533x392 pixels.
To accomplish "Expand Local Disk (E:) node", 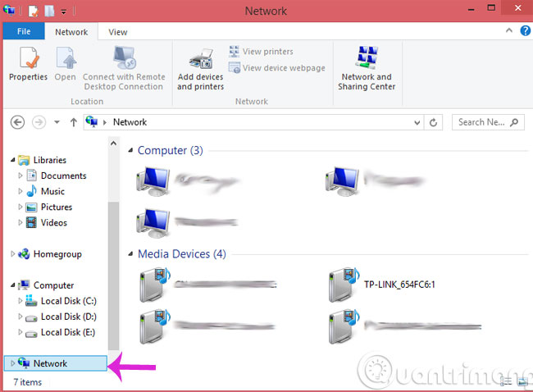I will point(20,332).
